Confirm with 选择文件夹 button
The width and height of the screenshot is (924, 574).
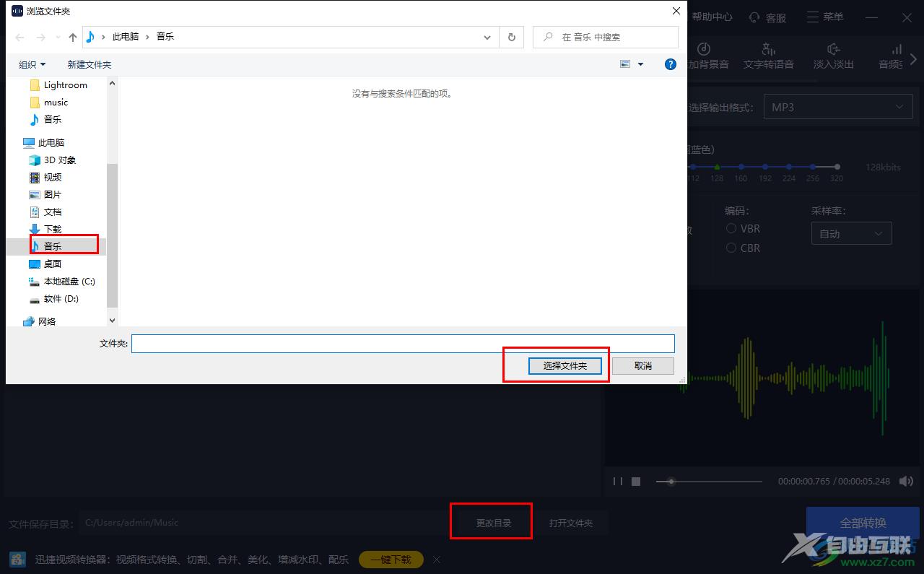click(565, 365)
